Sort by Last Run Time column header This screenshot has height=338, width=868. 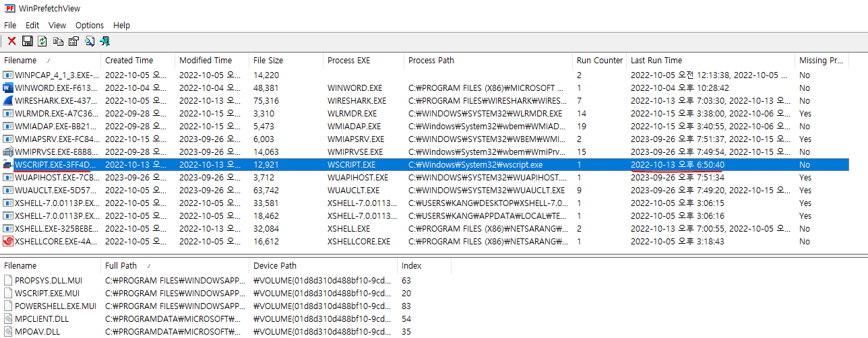[x=710, y=61]
